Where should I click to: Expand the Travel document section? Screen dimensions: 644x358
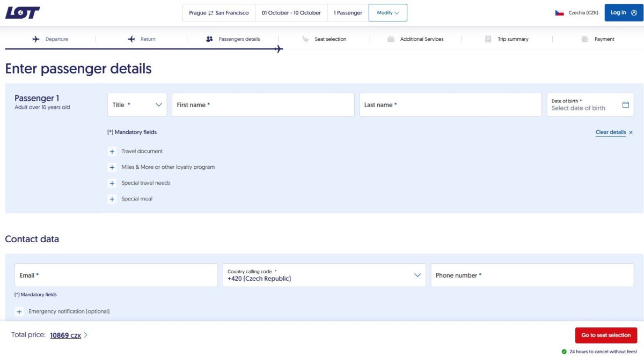pos(136,152)
